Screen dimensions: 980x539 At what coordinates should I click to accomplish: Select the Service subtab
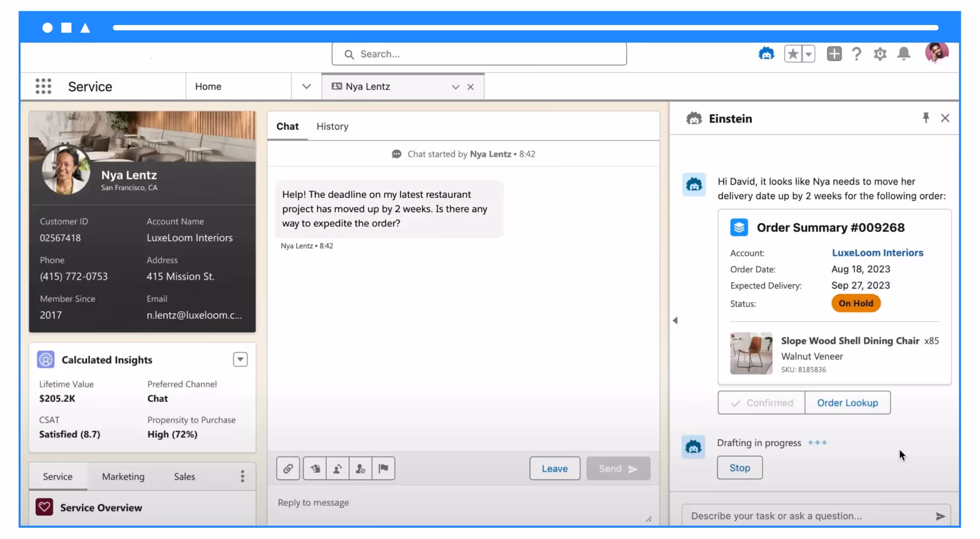[58, 477]
